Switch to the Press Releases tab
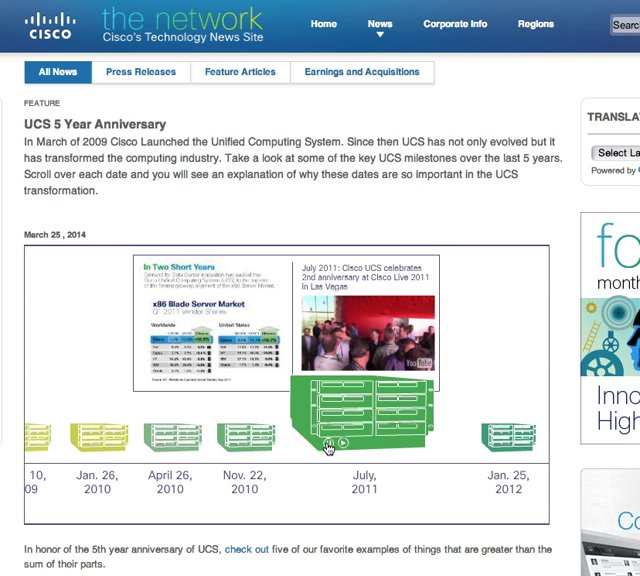Image resolution: width=640 pixels, height=576 pixels. click(141, 72)
